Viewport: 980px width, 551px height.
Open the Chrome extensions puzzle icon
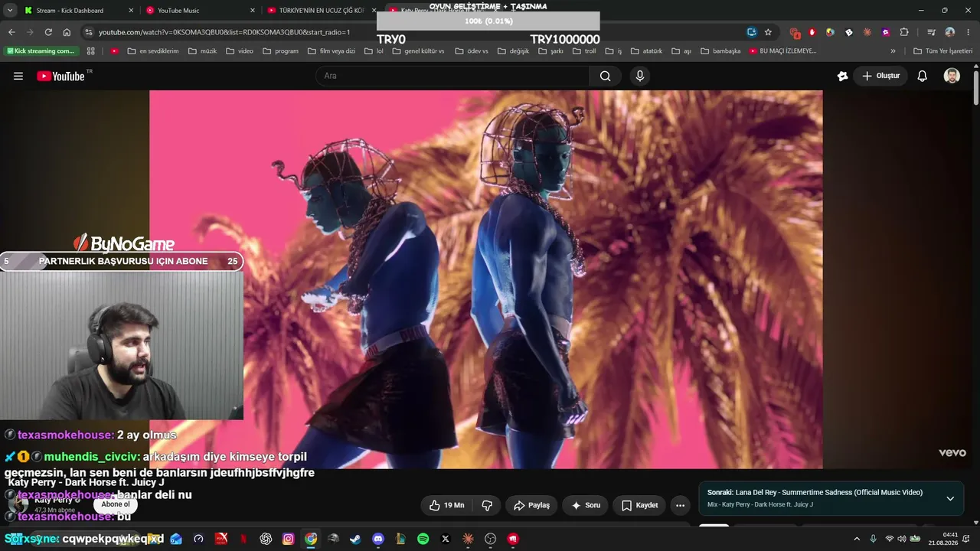(904, 32)
